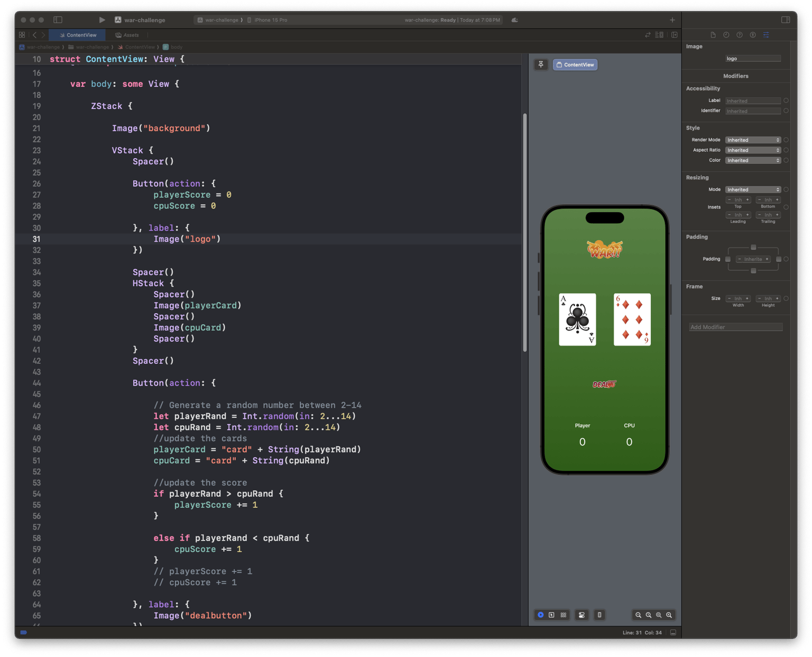
Task: Switch preview to Selectable mode
Action: 551,615
